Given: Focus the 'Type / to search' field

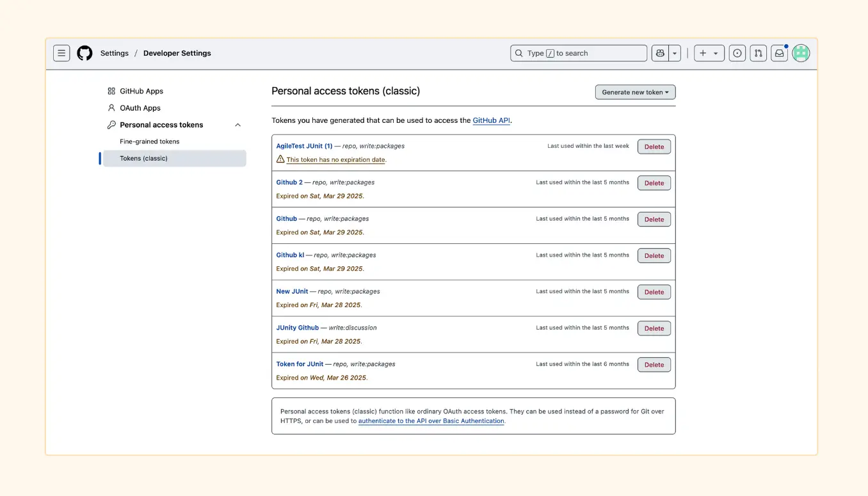Looking at the screenshot, I should pyautogui.click(x=579, y=53).
